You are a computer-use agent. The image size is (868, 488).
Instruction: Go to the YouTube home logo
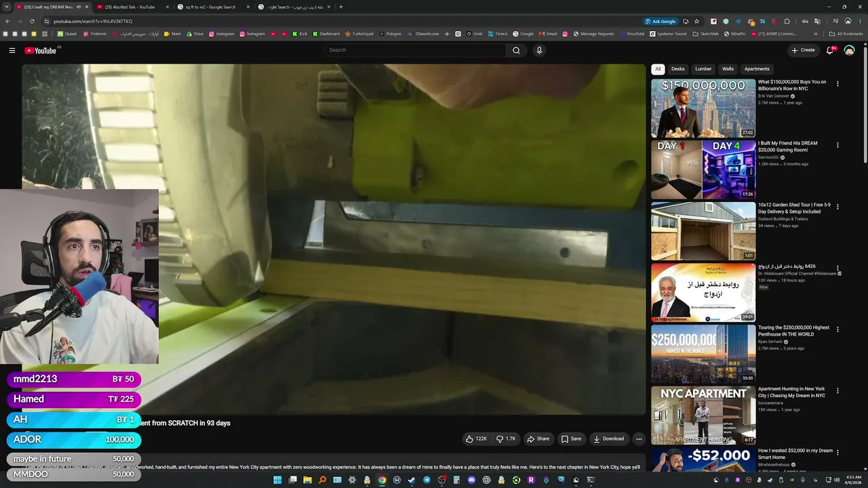41,50
